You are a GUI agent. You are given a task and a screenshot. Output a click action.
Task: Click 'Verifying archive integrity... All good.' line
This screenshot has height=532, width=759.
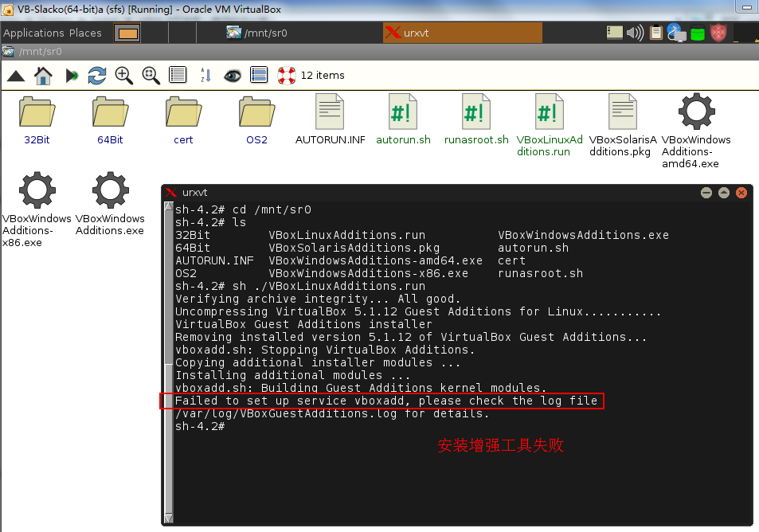pos(318,299)
